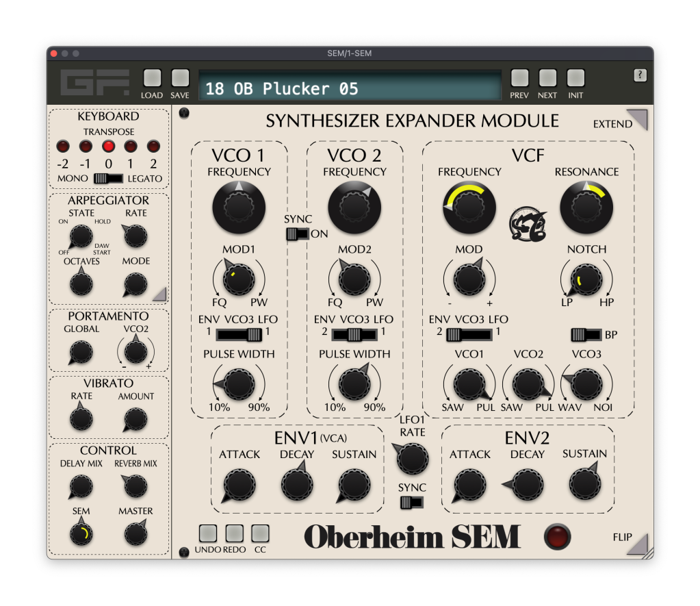Viewport: 700px width, 606px height.
Task: Click the REVERB MIX knob
Action: pyautogui.click(x=135, y=486)
